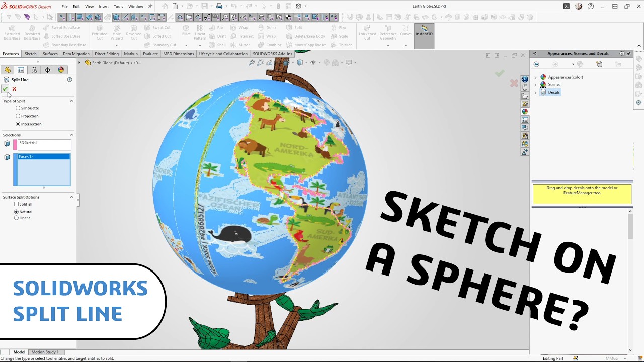Collapse the Surface Split Options section
The width and height of the screenshot is (644, 362).
click(x=71, y=197)
